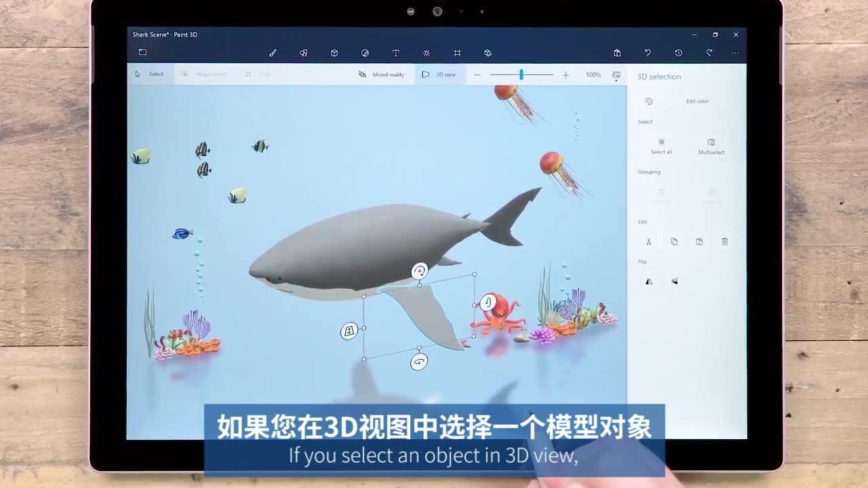Switch to Mixed reality view

pyautogui.click(x=382, y=75)
